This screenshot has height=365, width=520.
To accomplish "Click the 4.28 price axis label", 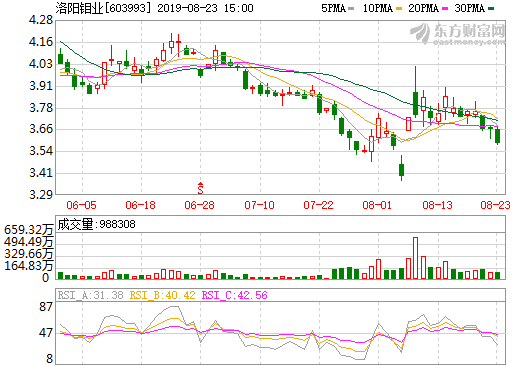I will [41, 20].
